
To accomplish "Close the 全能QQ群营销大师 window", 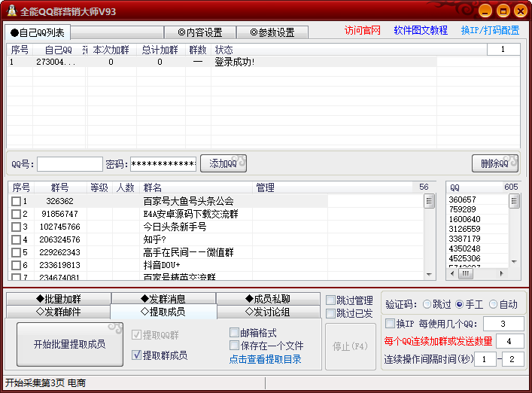I will [x=521, y=11].
